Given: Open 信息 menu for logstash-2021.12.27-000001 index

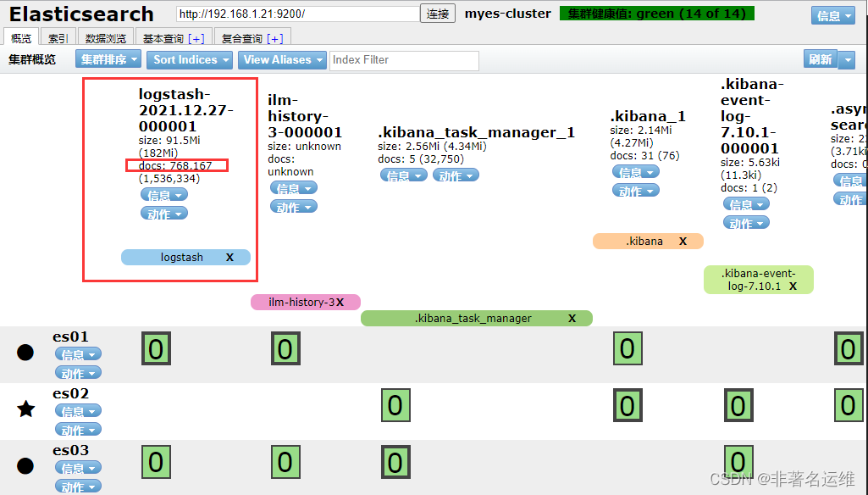Looking at the screenshot, I should 164,195.
